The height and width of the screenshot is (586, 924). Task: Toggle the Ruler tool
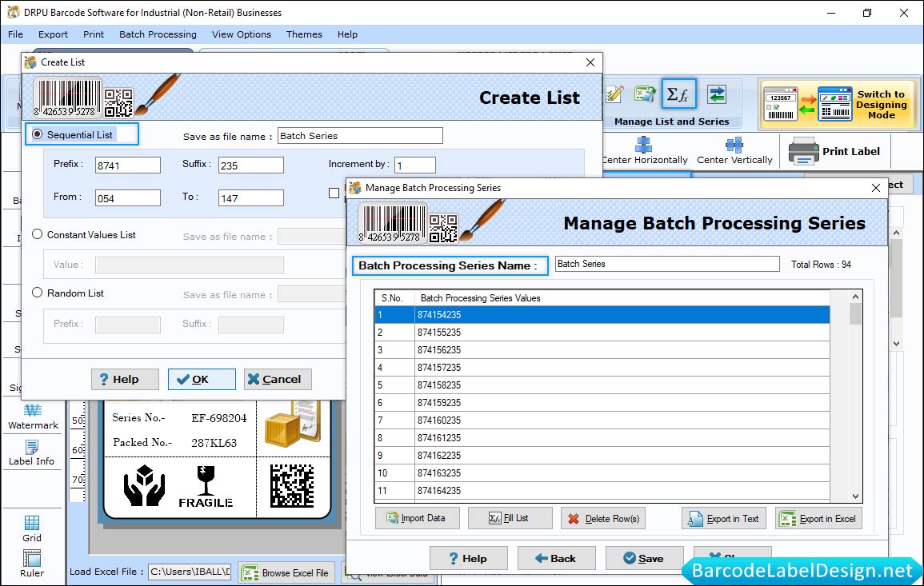pos(32,564)
